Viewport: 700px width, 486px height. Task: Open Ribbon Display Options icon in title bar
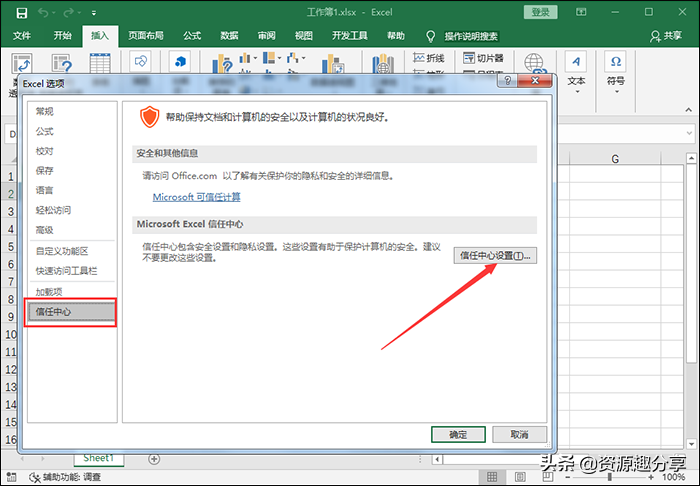(581, 12)
